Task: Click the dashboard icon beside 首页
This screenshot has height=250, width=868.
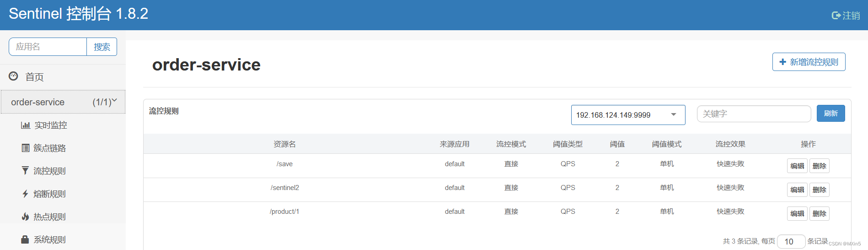Action: tap(14, 76)
